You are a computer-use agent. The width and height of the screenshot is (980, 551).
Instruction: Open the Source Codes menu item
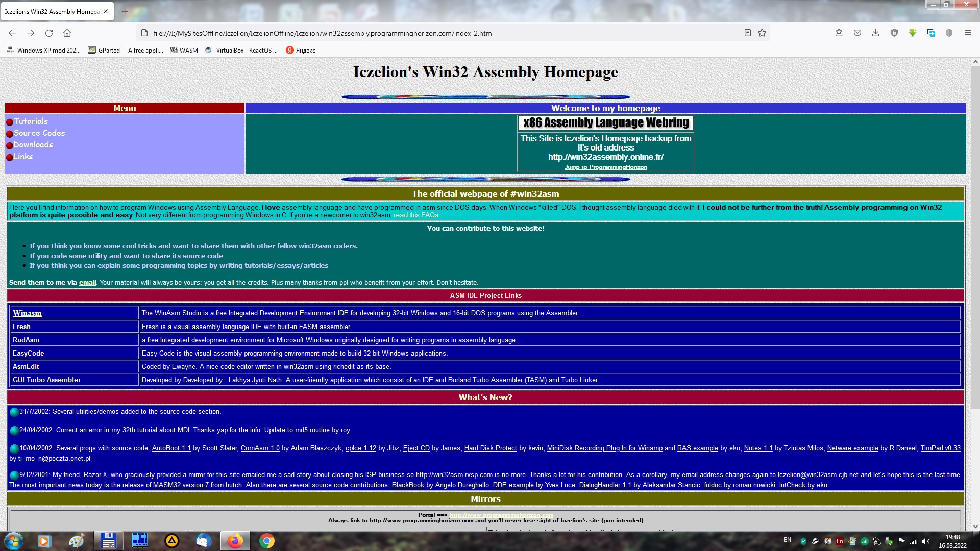tap(39, 133)
